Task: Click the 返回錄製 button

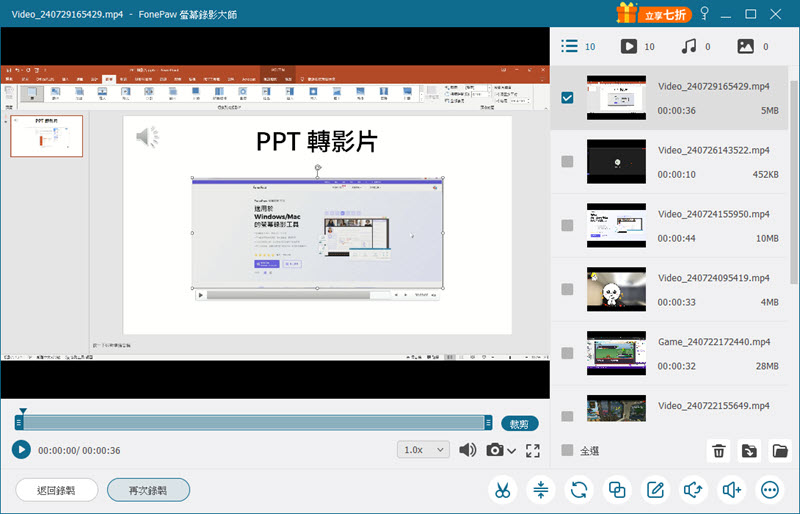Action: click(x=57, y=491)
